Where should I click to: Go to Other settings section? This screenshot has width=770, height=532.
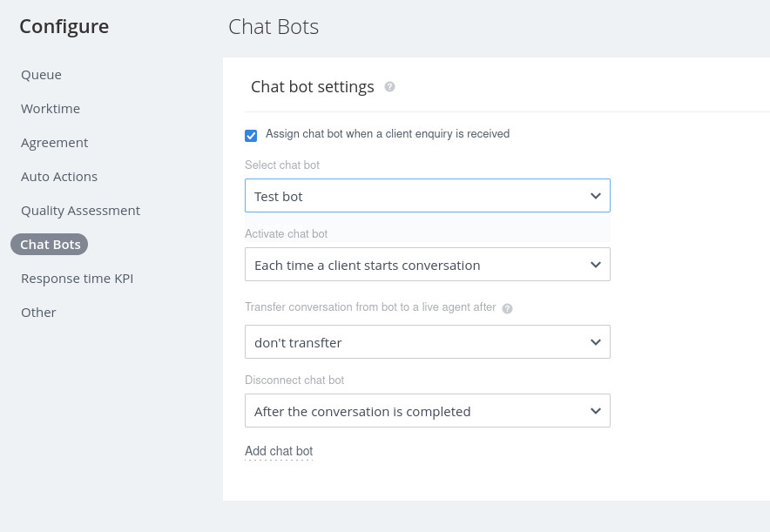click(38, 313)
